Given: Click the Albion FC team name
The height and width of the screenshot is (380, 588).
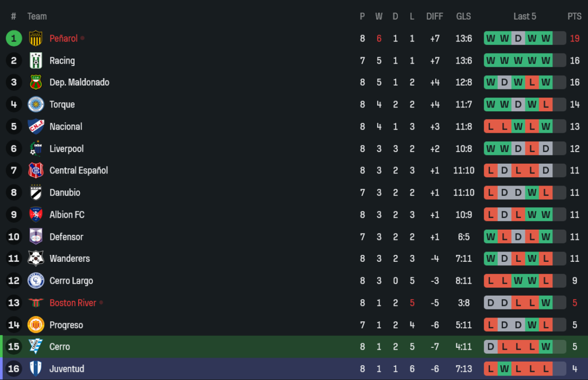Looking at the screenshot, I should (67, 215).
